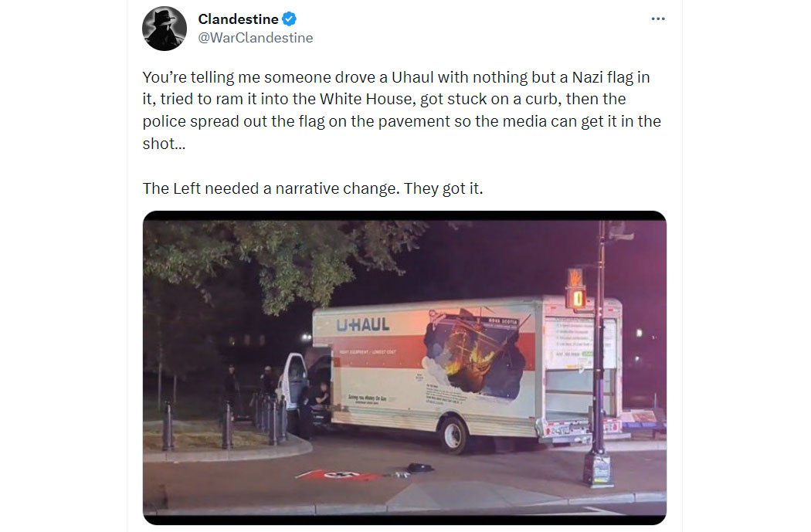Click the tweet's first paragraph text

click(402, 110)
